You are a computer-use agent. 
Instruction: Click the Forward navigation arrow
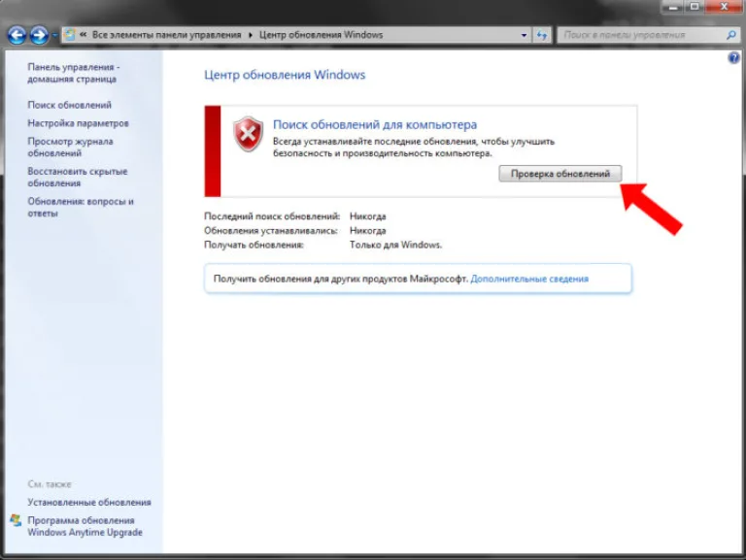pos(39,35)
